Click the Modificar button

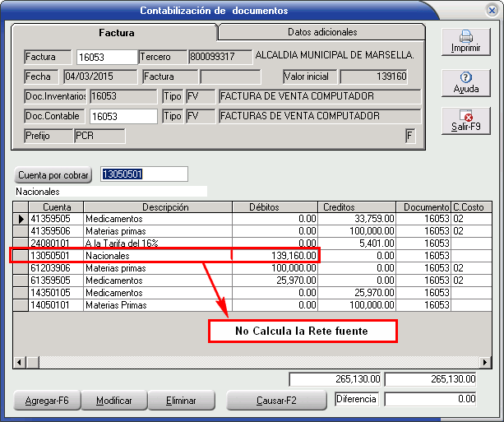(x=114, y=401)
